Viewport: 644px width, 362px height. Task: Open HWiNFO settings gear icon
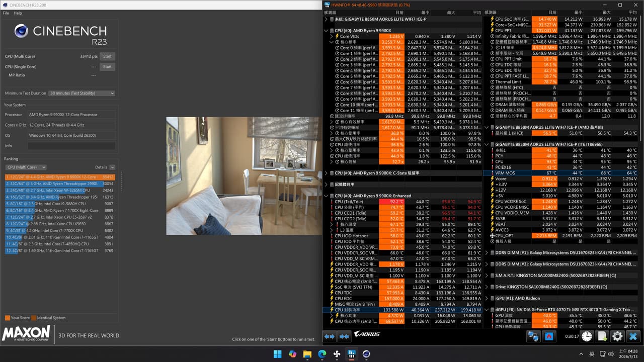[617, 336]
